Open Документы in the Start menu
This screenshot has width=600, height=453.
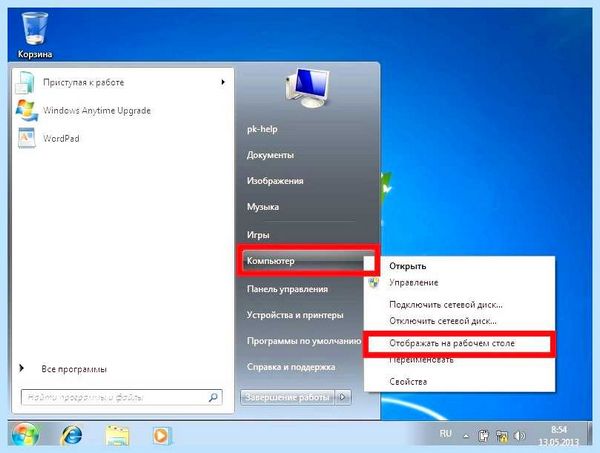(270, 155)
